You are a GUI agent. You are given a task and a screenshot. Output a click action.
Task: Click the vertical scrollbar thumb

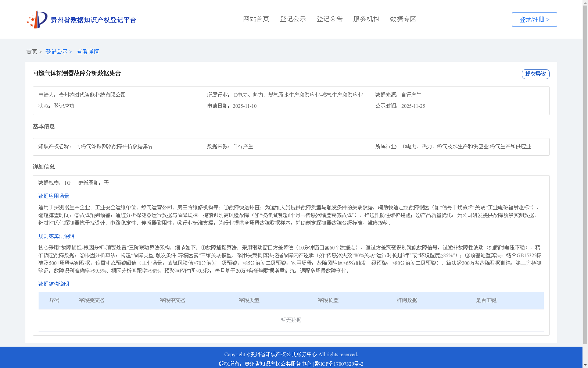pos(585,175)
